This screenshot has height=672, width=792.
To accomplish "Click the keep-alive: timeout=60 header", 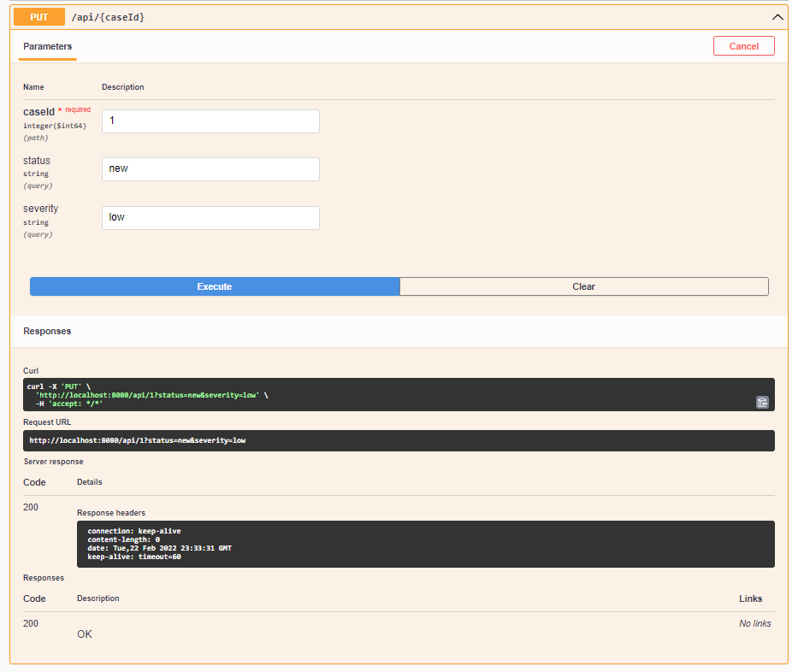I will pos(134,557).
